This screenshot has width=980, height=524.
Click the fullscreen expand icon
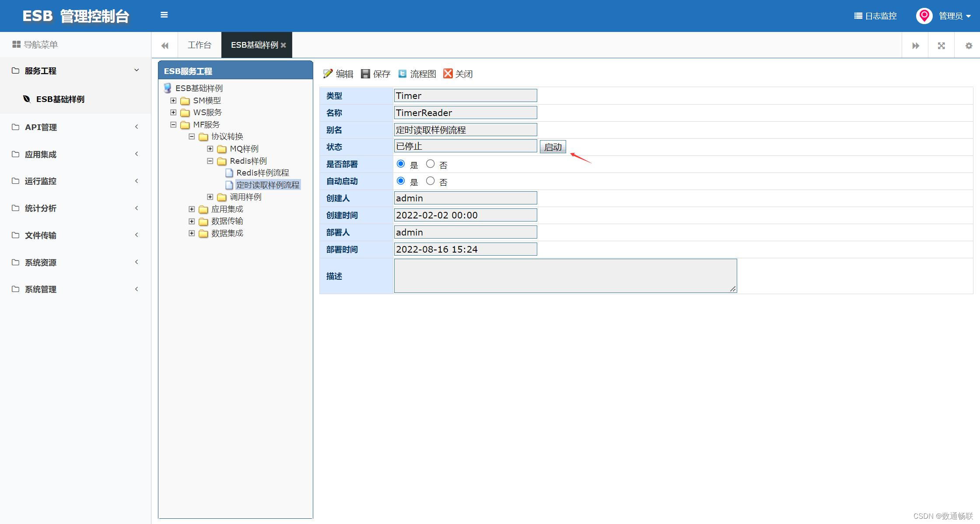[x=941, y=46]
